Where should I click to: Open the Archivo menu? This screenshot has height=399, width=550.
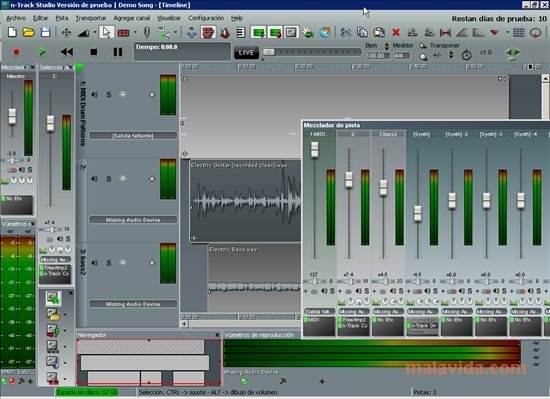(16, 18)
